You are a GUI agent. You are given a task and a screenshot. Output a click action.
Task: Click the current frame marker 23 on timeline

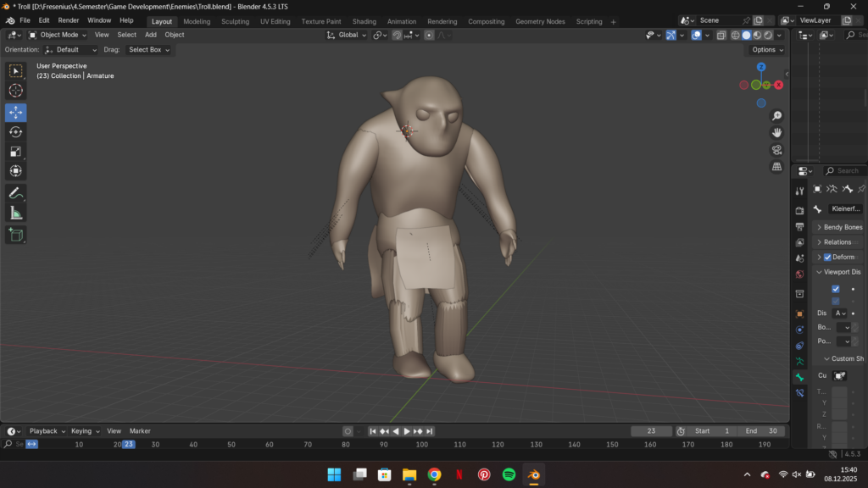point(128,444)
